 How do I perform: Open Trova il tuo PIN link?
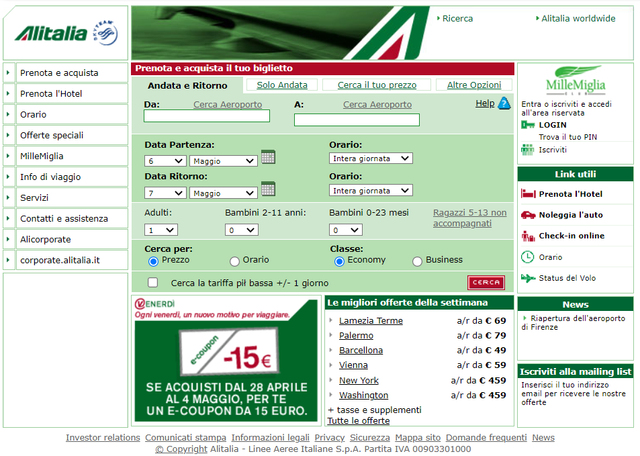568,137
